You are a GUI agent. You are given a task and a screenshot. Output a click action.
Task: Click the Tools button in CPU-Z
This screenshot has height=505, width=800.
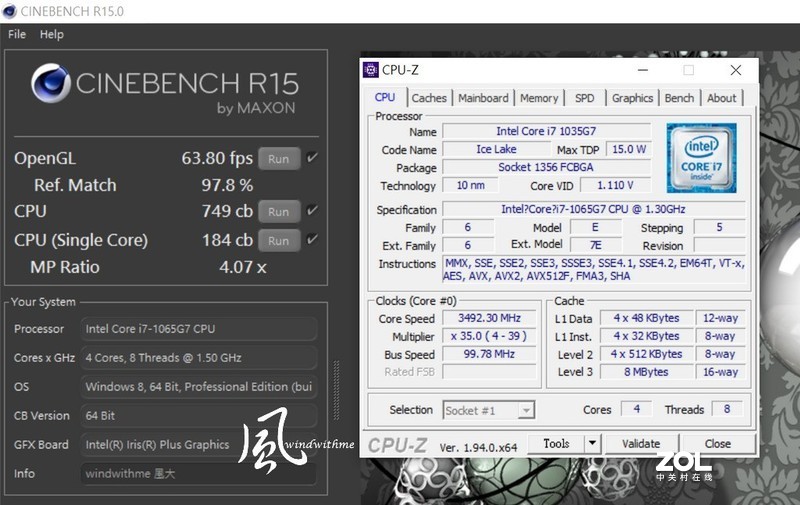(556, 443)
